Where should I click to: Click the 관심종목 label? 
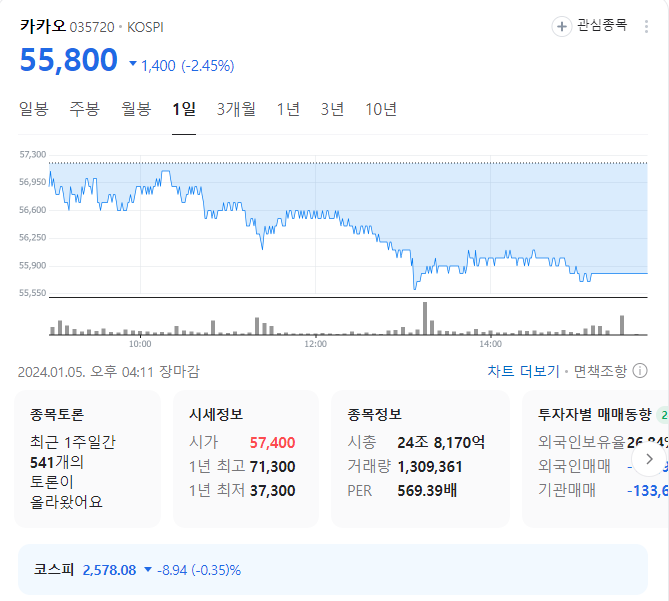(602, 26)
